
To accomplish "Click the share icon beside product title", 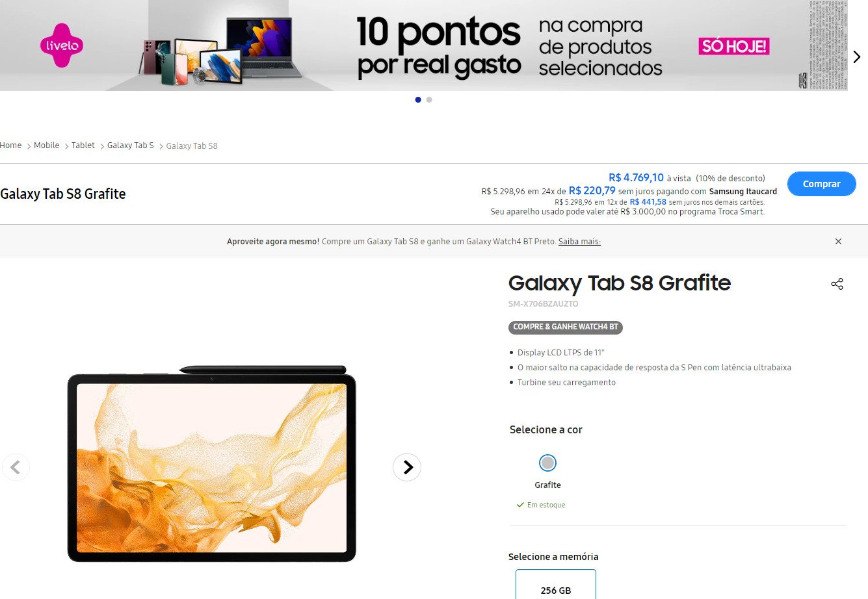I will tap(837, 284).
